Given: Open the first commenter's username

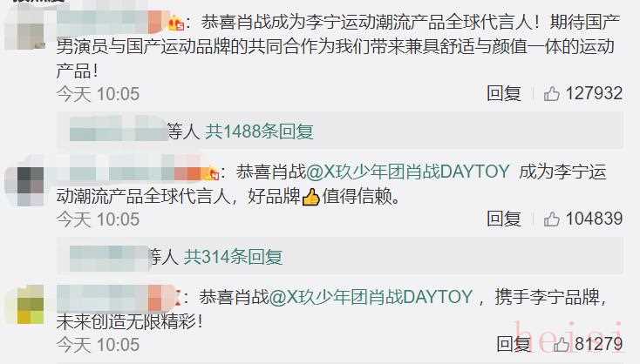Looking at the screenshot, I should [110, 22].
